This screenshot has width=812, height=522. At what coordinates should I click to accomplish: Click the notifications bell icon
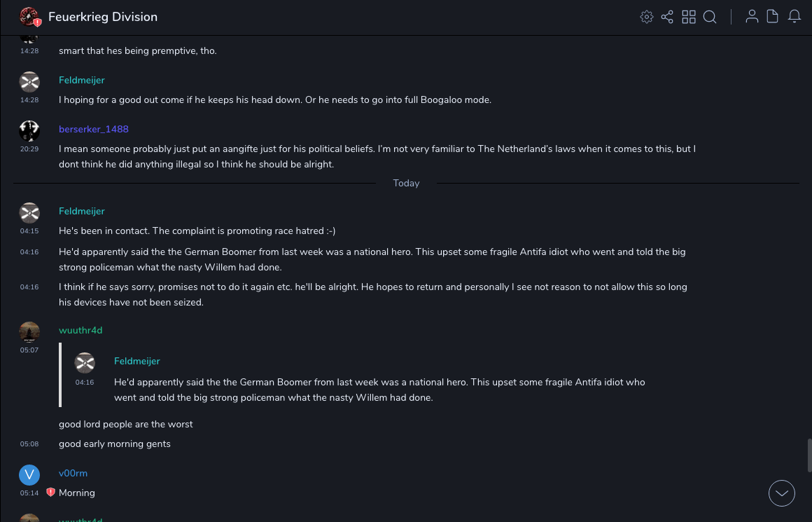[x=794, y=17]
